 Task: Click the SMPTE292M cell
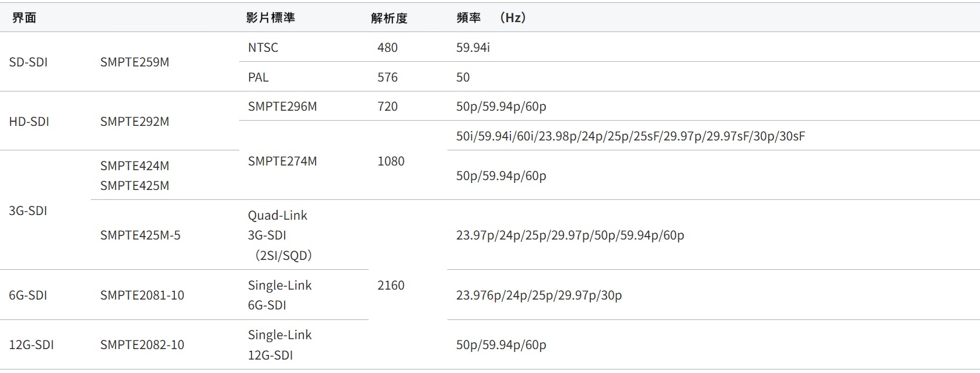(x=135, y=121)
